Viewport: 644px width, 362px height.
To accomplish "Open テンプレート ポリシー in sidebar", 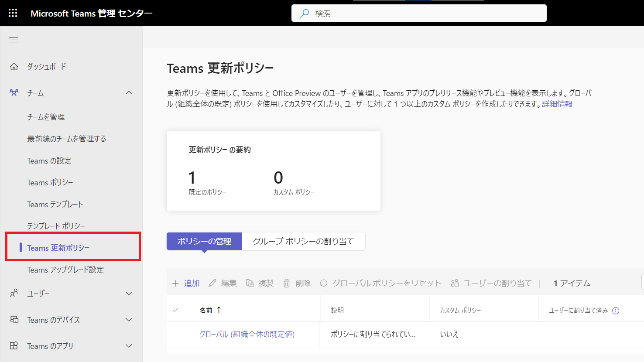I will pos(56,226).
